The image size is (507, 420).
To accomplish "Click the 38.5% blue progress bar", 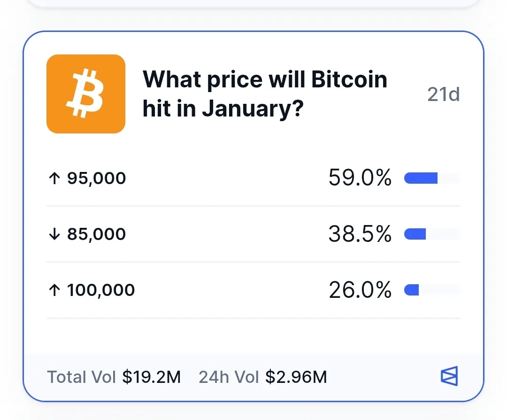I will (x=415, y=234).
